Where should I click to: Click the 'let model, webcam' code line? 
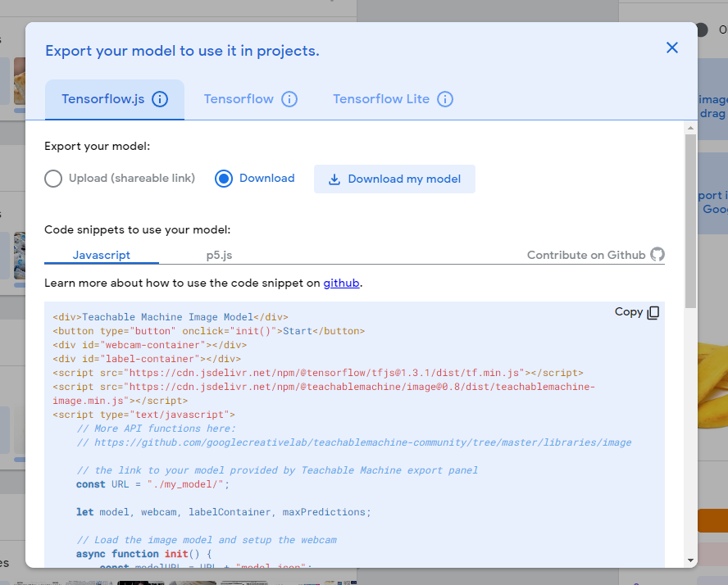(x=224, y=512)
